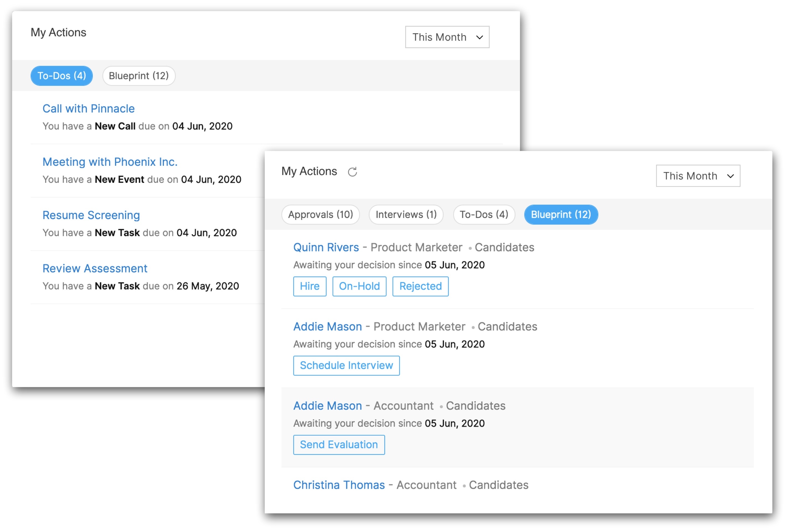
Task: Open the This Month dropdown in back panel
Action: coord(447,37)
